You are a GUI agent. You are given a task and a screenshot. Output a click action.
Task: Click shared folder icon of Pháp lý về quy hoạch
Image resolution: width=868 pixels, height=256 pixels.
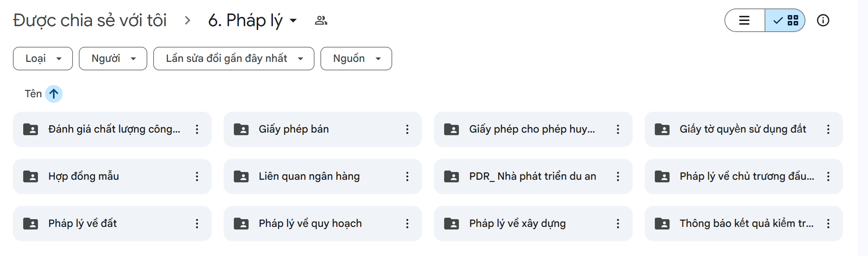point(241,224)
